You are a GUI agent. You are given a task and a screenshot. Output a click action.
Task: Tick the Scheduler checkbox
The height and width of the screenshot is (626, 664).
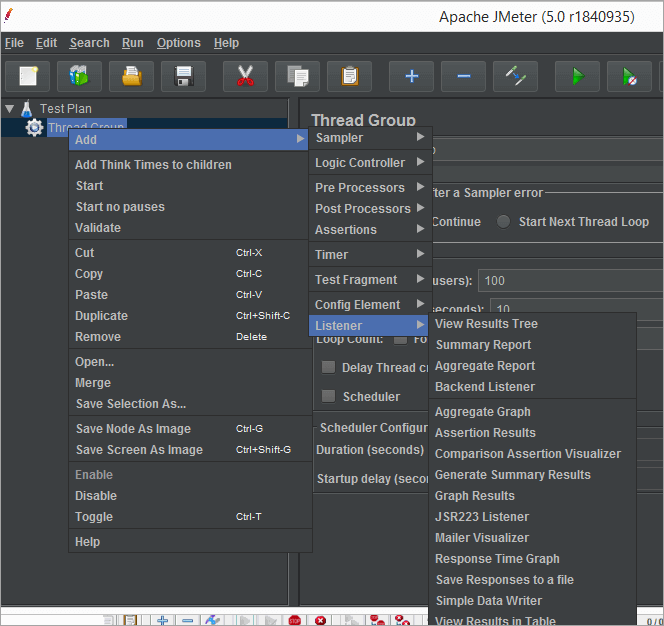[x=328, y=396]
